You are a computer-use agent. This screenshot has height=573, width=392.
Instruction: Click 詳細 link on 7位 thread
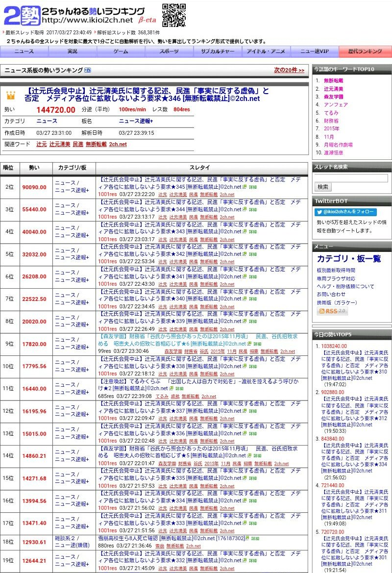(253, 299)
